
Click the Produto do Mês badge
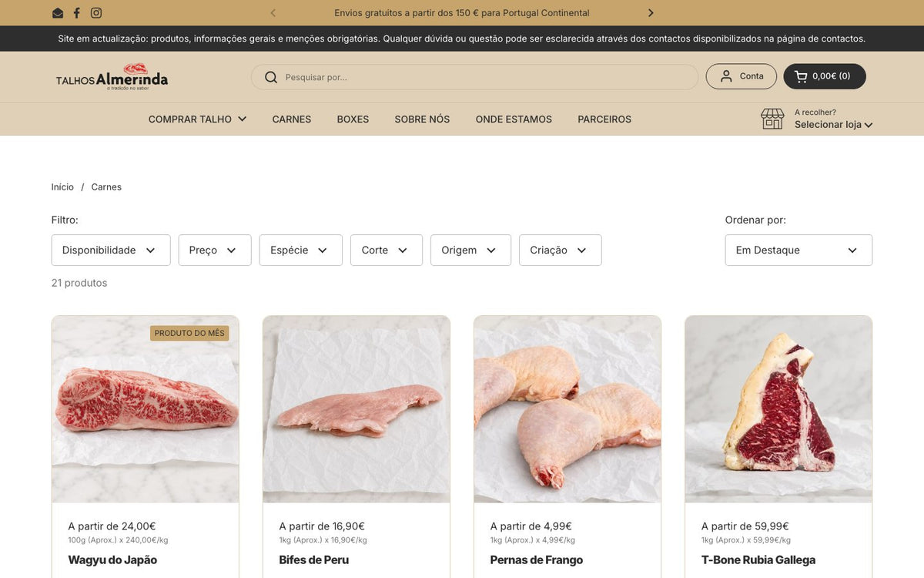click(189, 333)
